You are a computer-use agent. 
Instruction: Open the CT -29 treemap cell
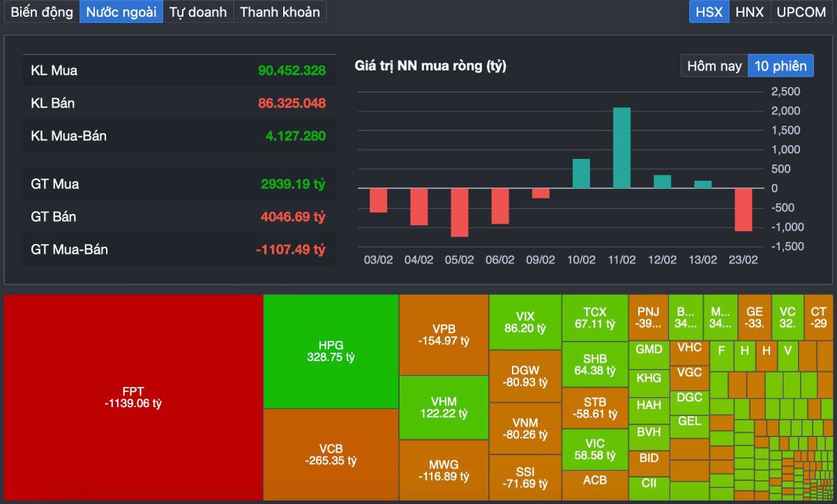click(x=818, y=317)
